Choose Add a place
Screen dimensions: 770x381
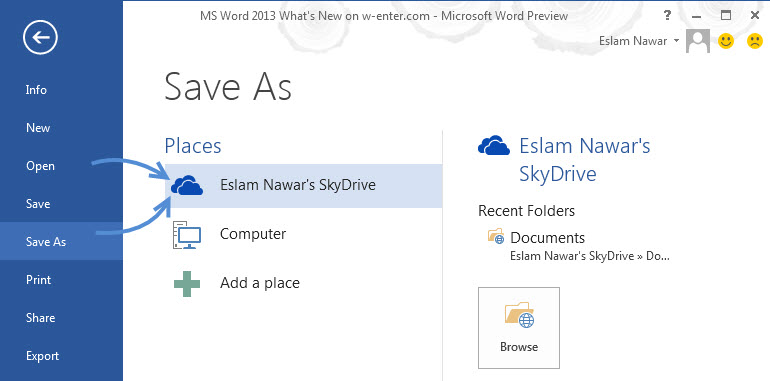point(303,283)
